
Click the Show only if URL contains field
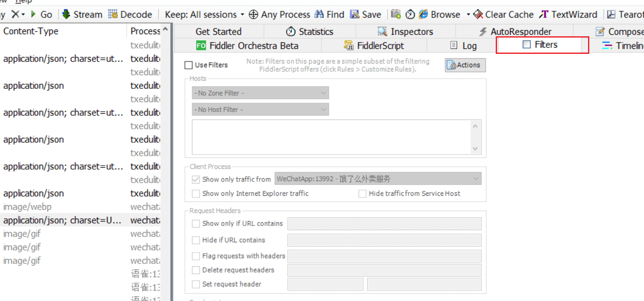384,224
